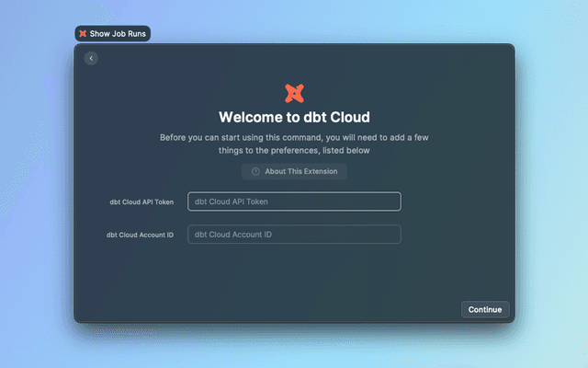Focus the dbt Cloud API Token field

pos(294,201)
